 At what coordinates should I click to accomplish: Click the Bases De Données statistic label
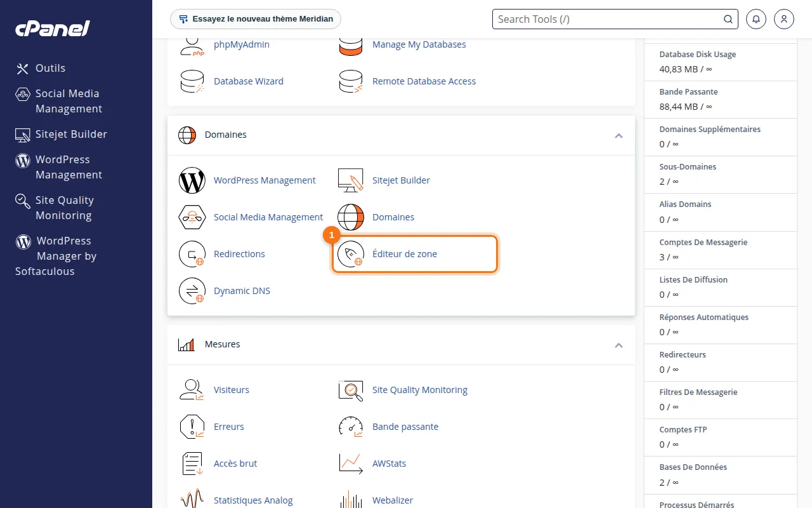(693, 467)
